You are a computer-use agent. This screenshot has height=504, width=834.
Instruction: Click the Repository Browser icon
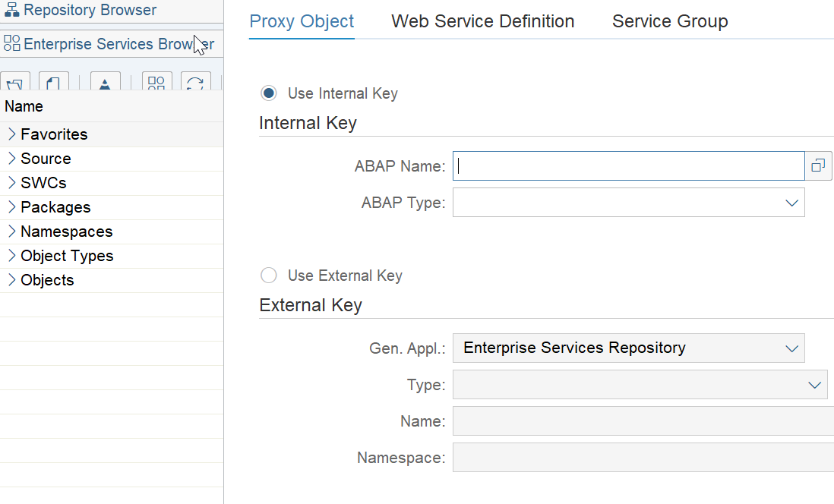click(11, 10)
